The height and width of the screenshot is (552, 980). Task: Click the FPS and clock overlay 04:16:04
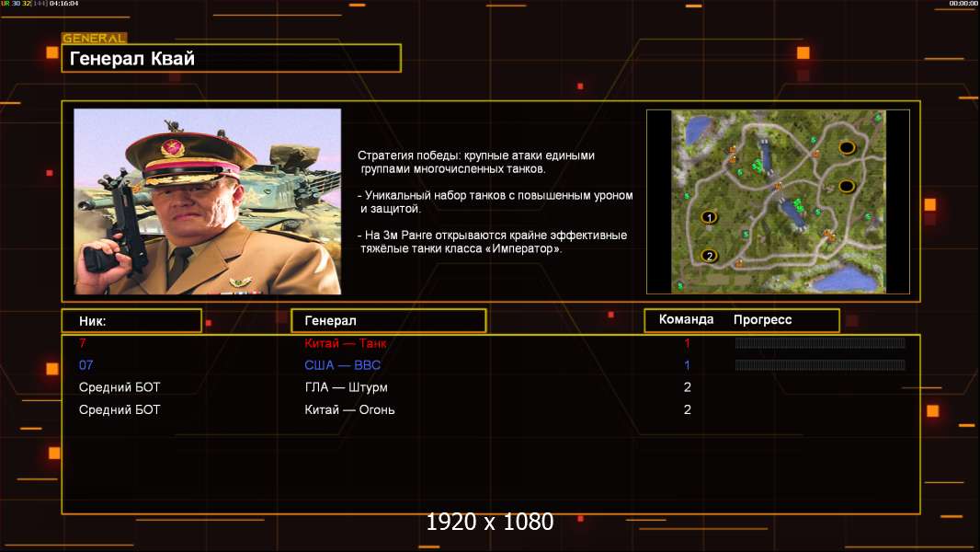point(40,4)
